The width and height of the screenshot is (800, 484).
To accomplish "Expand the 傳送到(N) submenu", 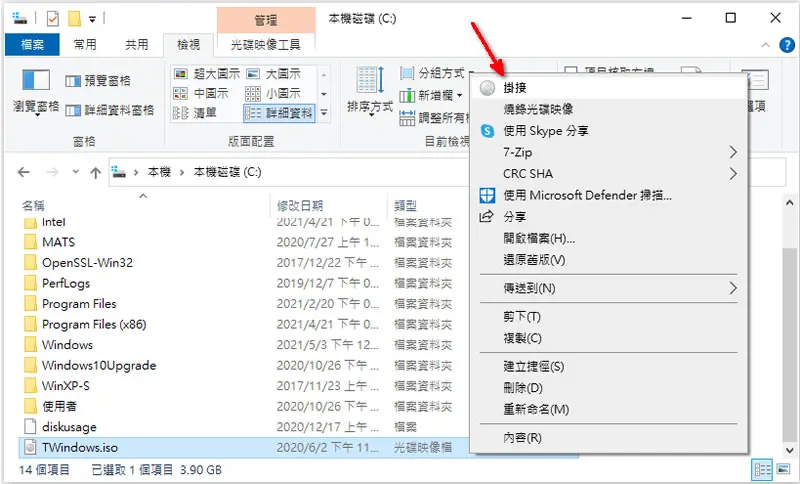I will tap(733, 288).
